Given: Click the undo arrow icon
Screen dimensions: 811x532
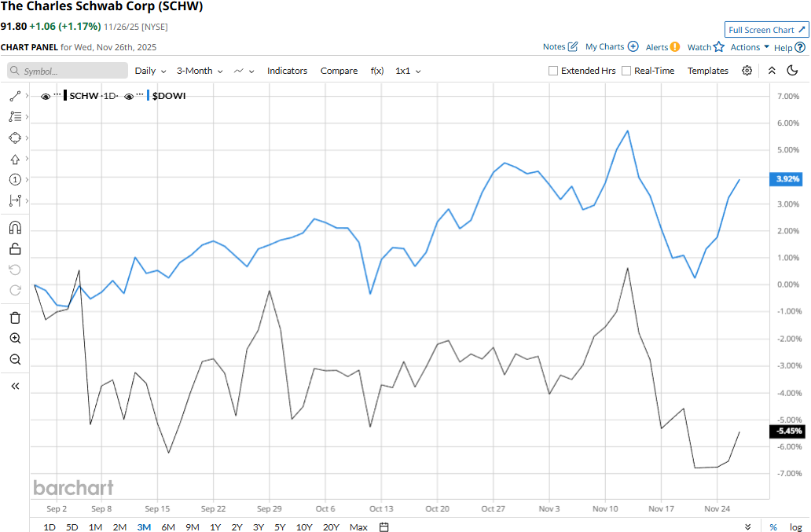Looking at the screenshot, I should pos(15,270).
